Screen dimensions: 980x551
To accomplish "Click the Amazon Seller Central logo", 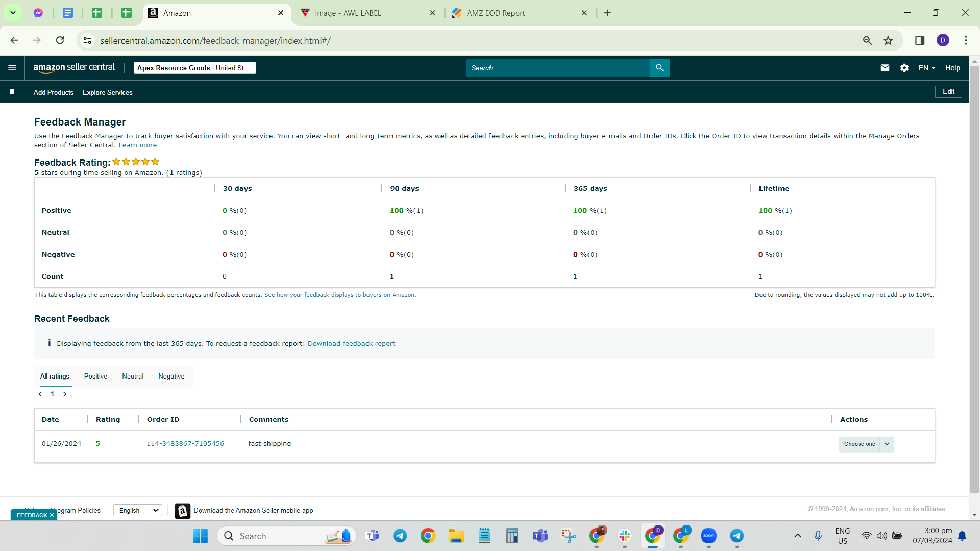I will tap(74, 68).
